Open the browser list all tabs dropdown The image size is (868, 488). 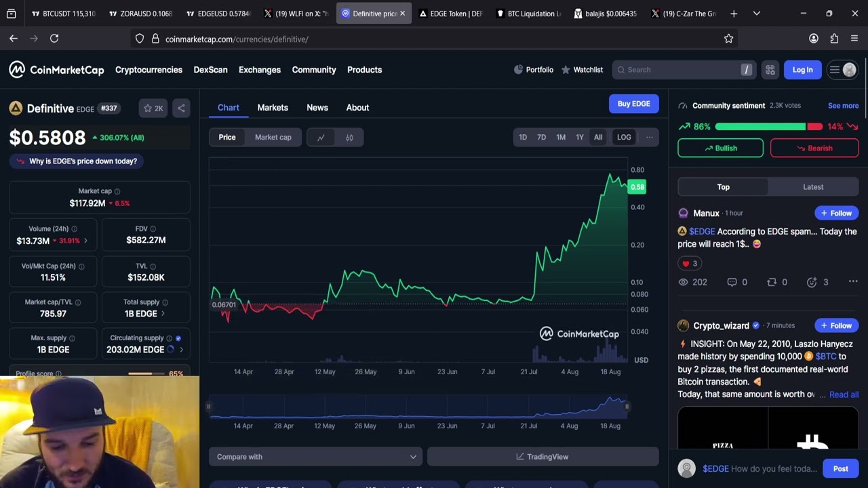[757, 14]
